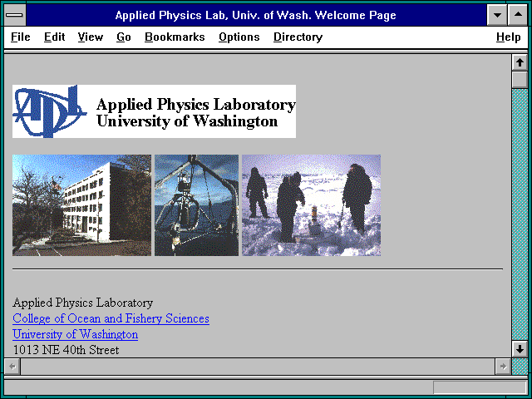Click the vertical scrollbar track below the thumb
532x399 pixels.
(x=520, y=214)
